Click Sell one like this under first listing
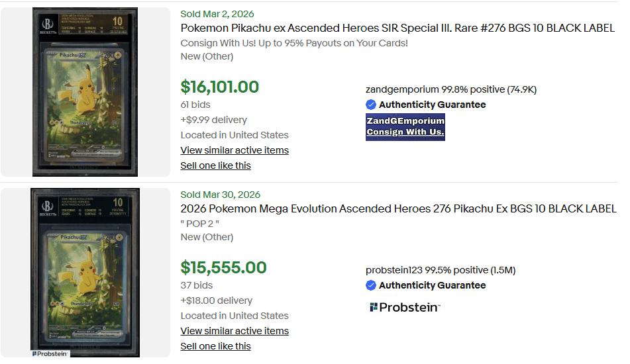630x364 pixels. tap(215, 165)
